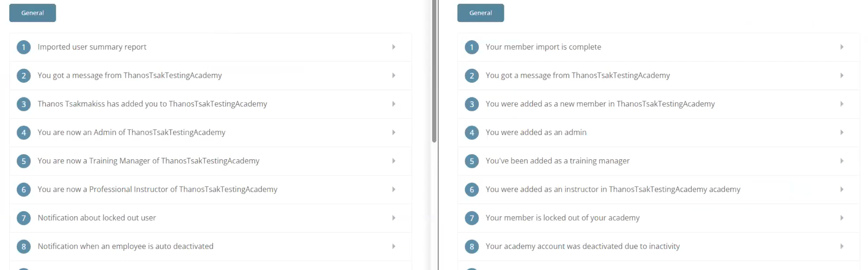The image size is (868, 270).
Task: Click the left panel vertical scrollbar
Action: point(434,71)
